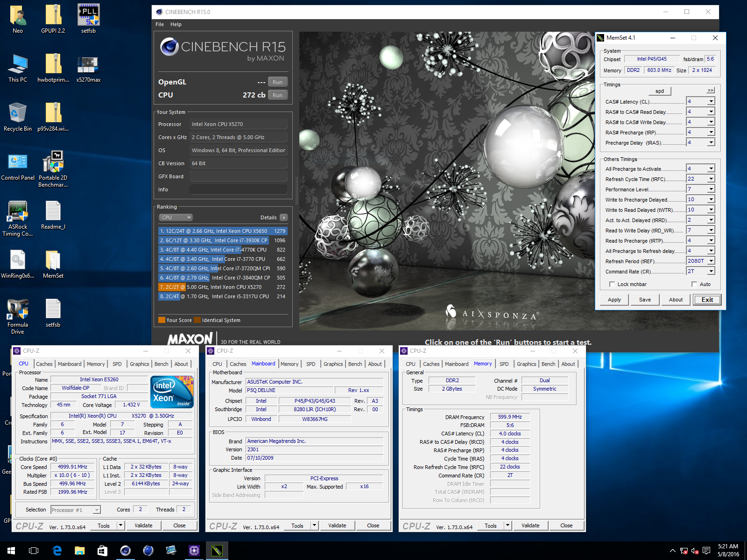Open Task View on the taskbar
This screenshot has width=747, height=560.
(34, 551)
